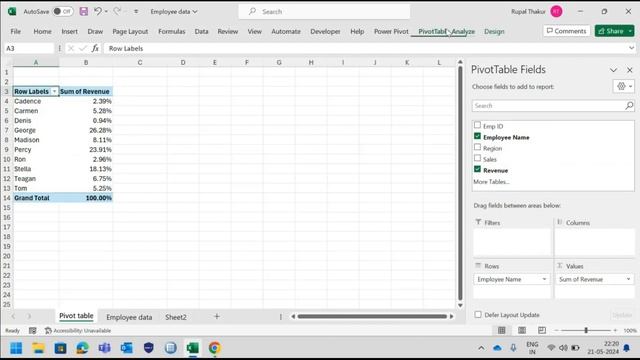Click the field search magnifier icon
The height and width of the screenshot is (360, 640).
click(629, 106)
